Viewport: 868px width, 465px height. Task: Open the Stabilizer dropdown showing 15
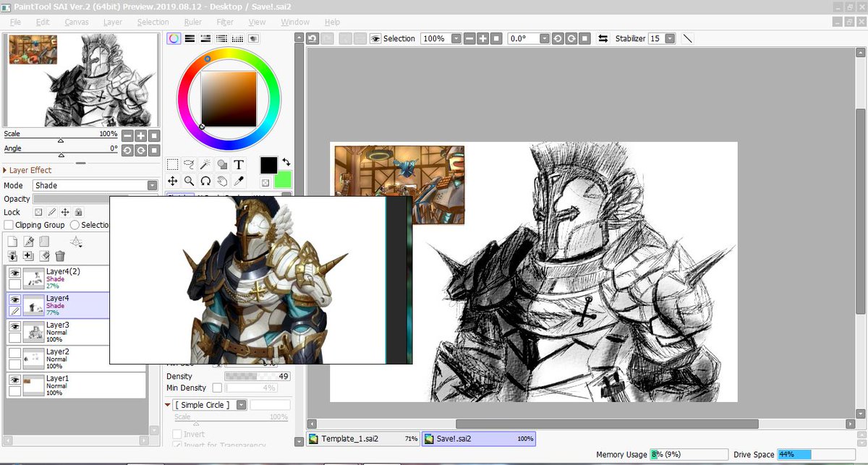(x=670, y=38)
